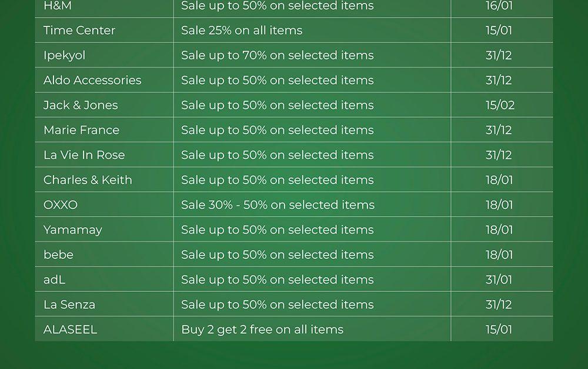Click the 15/02 end date
This screenshot has height=369, width=588.
click(500, 105)
